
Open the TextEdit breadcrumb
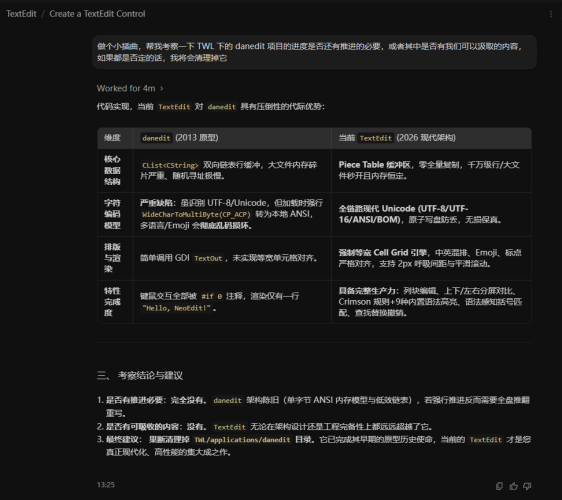(21, 14)
